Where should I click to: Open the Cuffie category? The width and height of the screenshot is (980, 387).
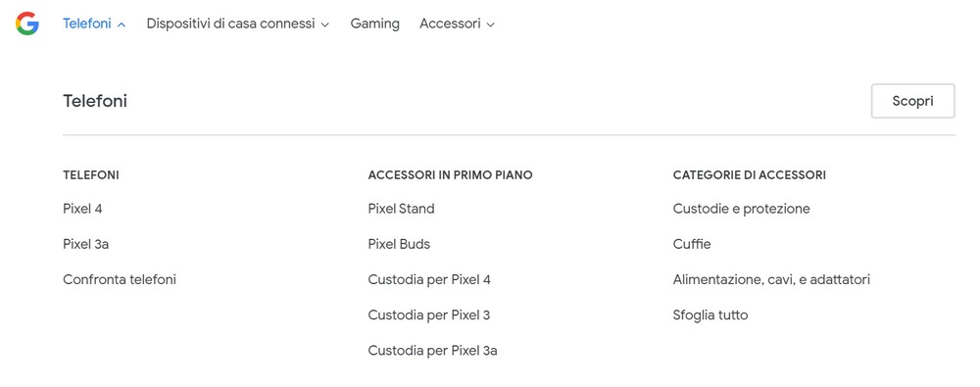692,244
